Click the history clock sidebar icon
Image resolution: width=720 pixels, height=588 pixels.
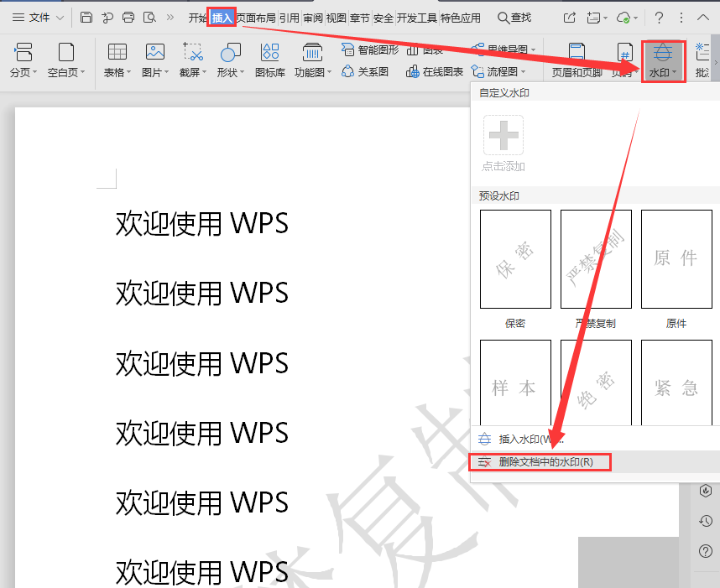coord(706,521)
